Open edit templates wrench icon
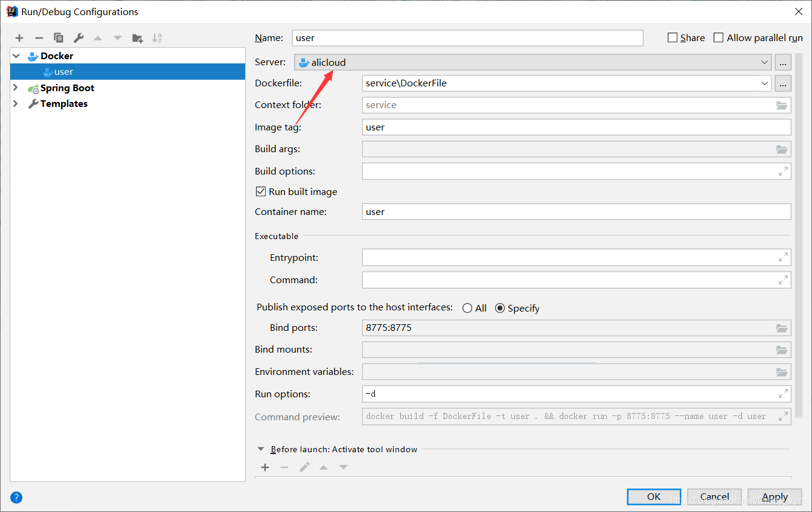This screenshot has width=812, height=512. pos(78,38)
